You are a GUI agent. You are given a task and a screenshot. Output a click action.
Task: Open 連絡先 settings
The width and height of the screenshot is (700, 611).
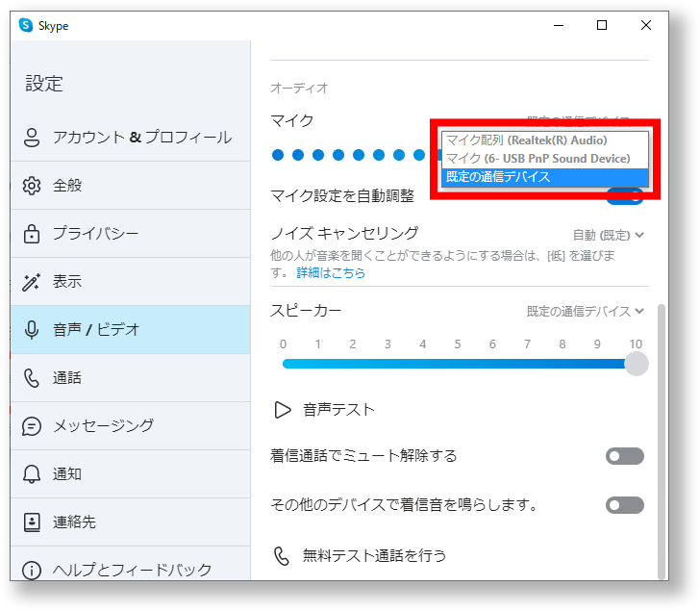[131, 522]
